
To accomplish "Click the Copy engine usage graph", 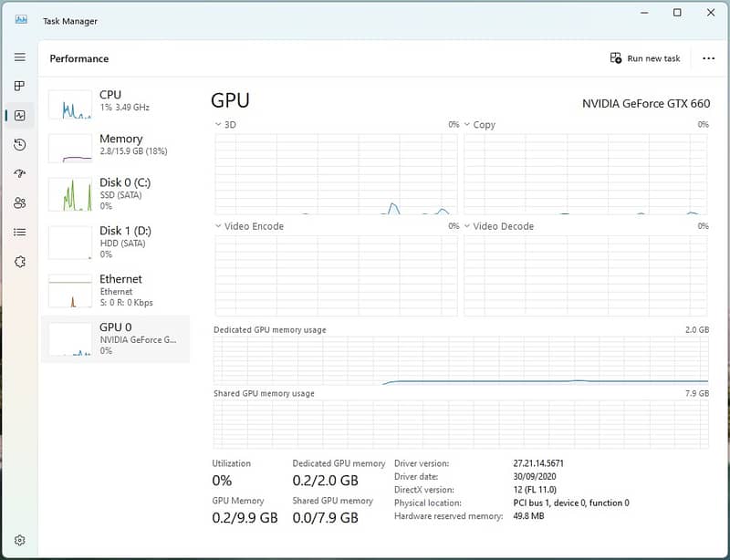I will pyautogui.click(x=586, y=174).
